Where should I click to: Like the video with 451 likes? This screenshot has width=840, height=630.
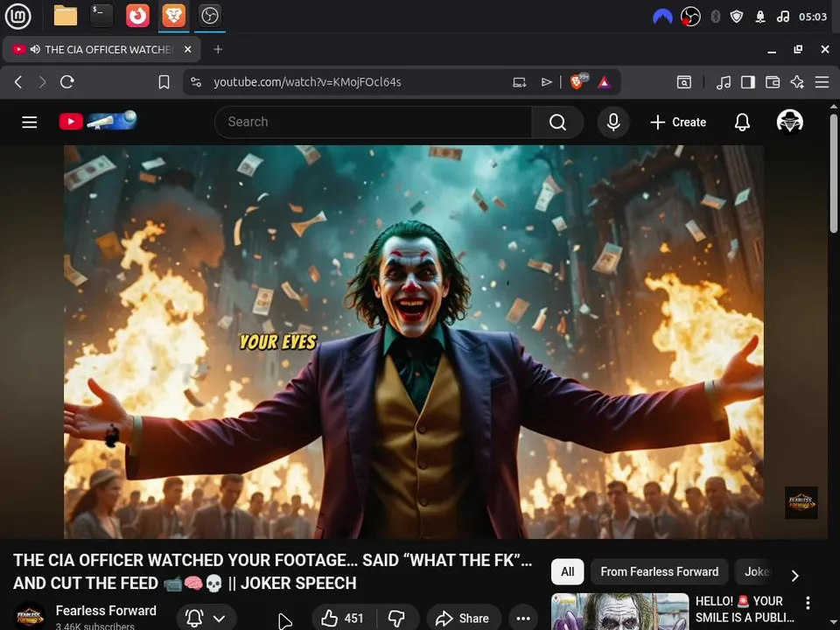click(343, 619)
